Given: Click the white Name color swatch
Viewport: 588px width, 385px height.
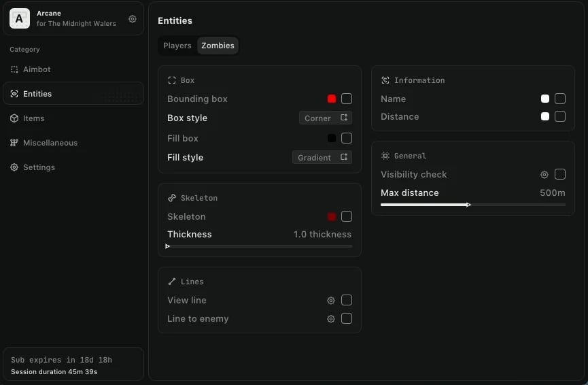Looking at the screenshot, I should click(545, 99).
